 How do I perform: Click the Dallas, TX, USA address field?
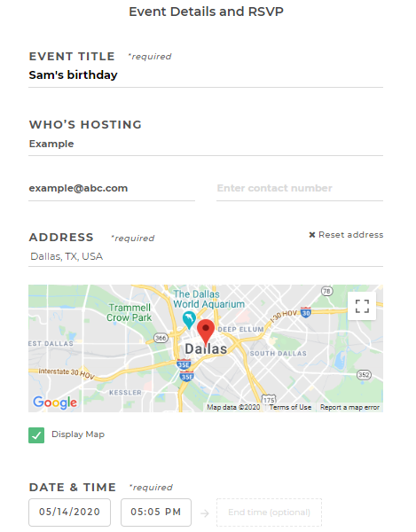[x=206, y=256]
